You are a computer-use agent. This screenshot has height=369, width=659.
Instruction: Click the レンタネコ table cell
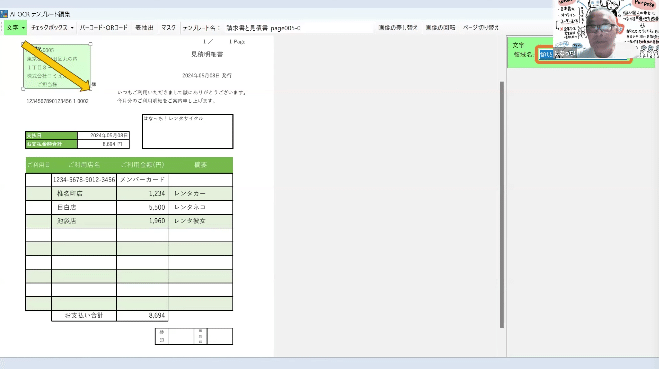point(200,207)
